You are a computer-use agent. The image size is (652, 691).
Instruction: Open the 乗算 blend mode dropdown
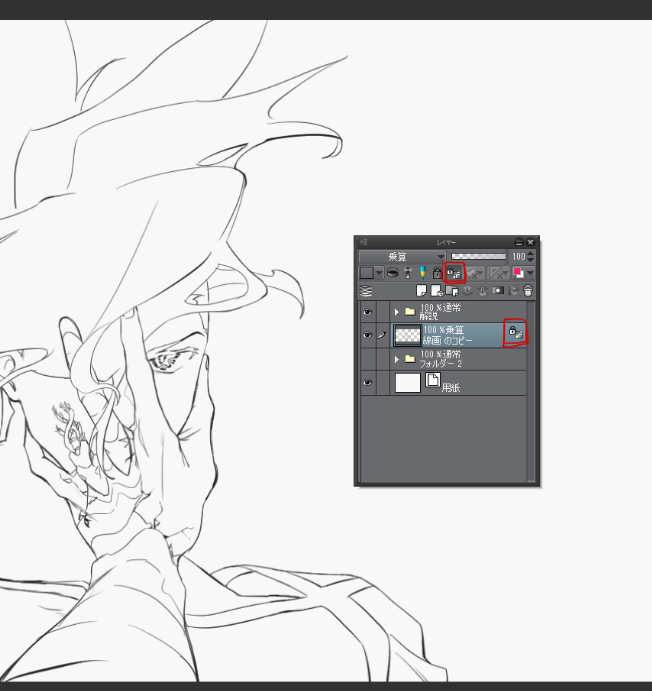click(402, 257)
